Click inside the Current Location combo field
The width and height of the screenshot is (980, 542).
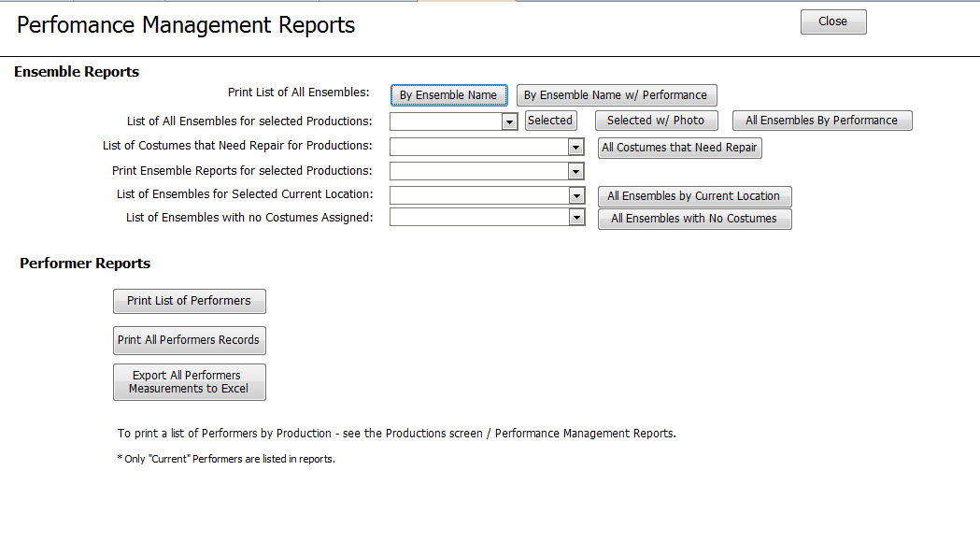[479, 195]
